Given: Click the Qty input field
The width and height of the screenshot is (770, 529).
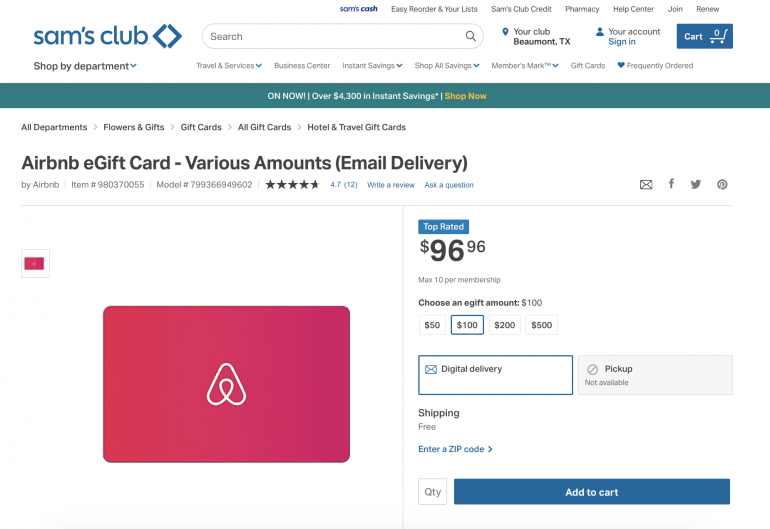Looking at the screenshot, I should coord(432,492).
